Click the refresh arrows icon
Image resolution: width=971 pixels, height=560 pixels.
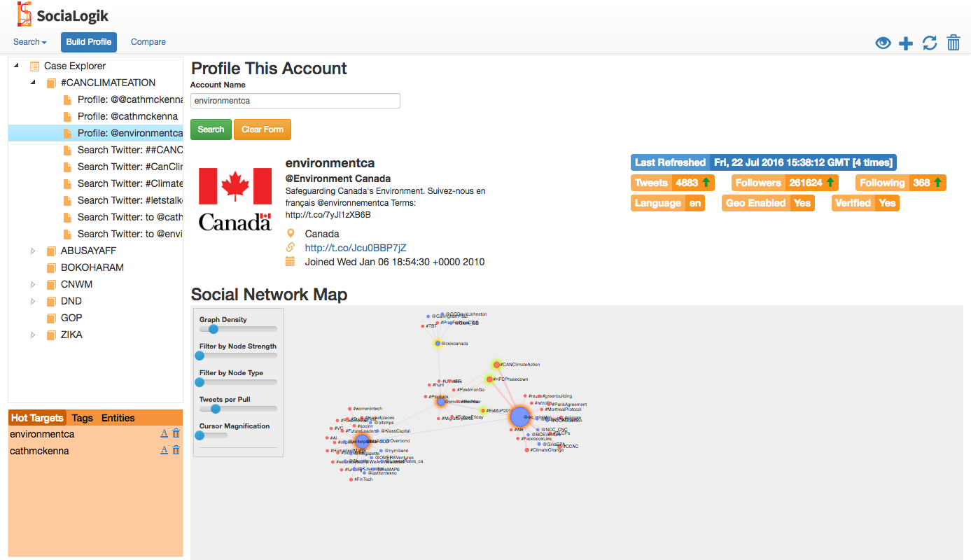[930, 43]
